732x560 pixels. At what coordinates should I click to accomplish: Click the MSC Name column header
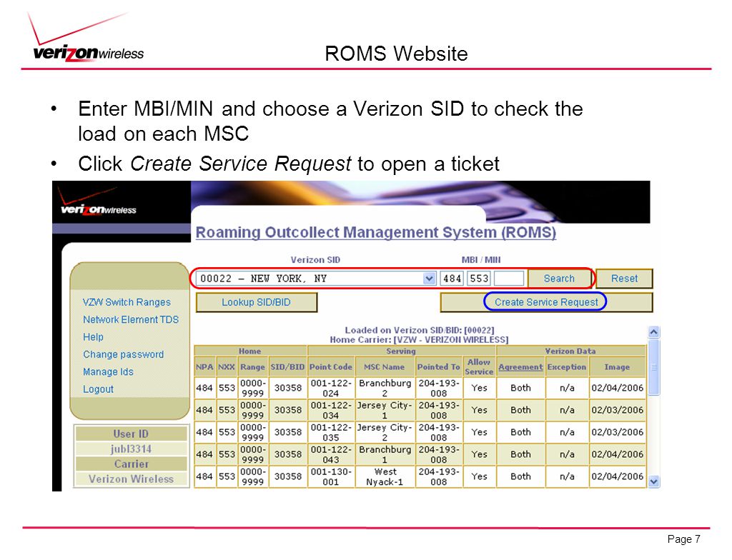[x=385, y=367]
